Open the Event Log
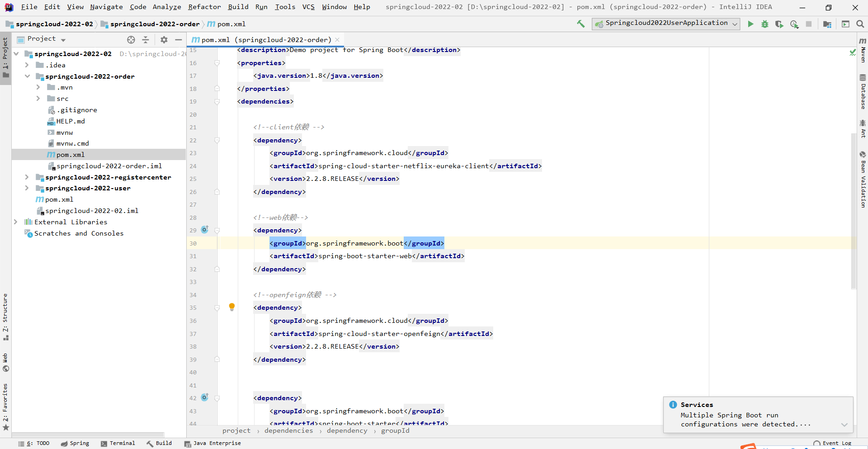The width and height of the screenshot is (868, 449). [832, 444]
